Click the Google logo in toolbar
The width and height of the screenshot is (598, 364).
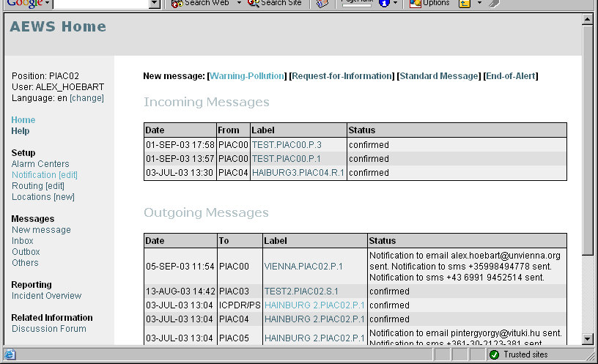coord(25,3)
